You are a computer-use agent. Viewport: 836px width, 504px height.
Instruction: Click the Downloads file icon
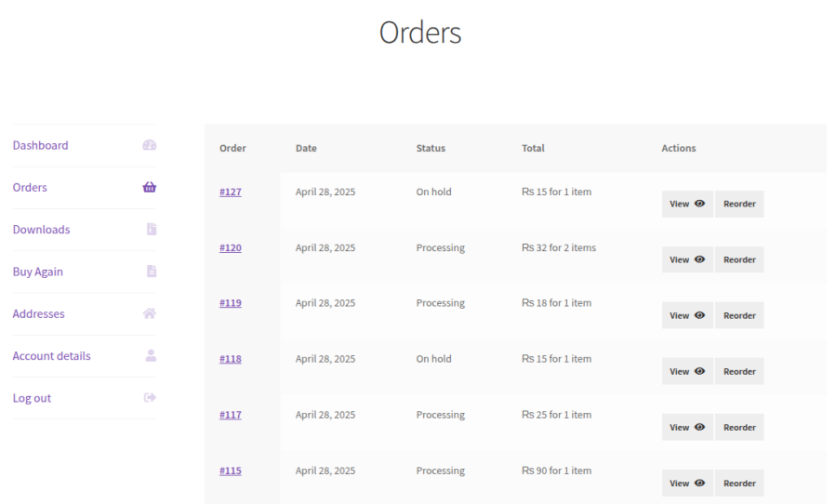pyautogui.click(x=151, y=230)
